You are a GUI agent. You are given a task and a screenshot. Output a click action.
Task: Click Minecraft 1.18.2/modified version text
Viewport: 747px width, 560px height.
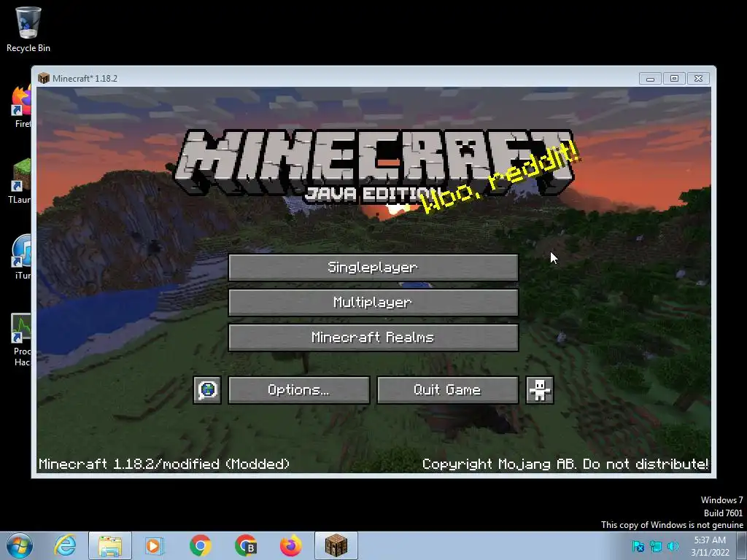coord(164,464)
